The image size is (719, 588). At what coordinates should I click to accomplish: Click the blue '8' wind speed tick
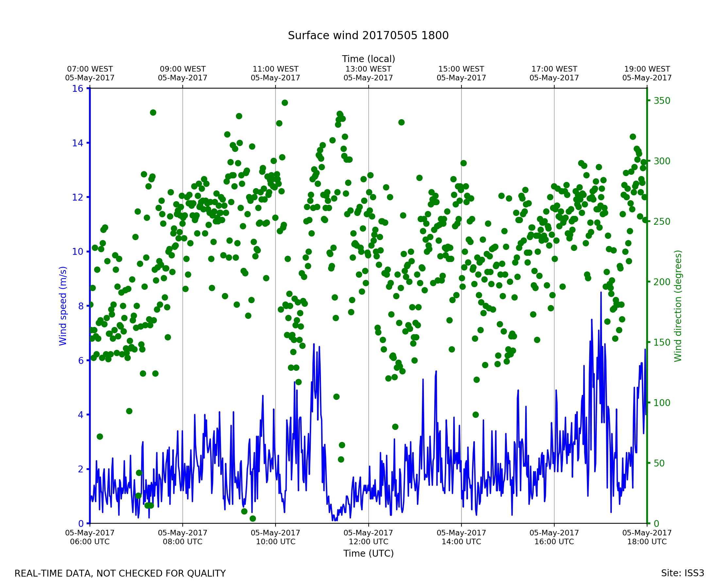coord(81,306)
